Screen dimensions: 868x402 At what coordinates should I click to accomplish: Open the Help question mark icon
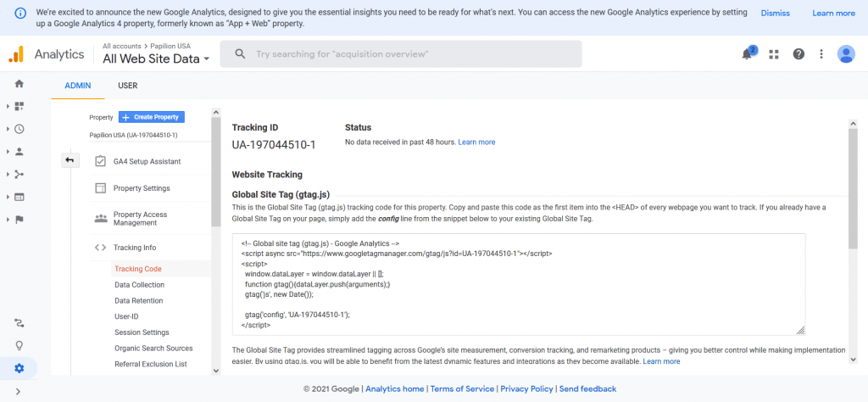tap(798, 53)
